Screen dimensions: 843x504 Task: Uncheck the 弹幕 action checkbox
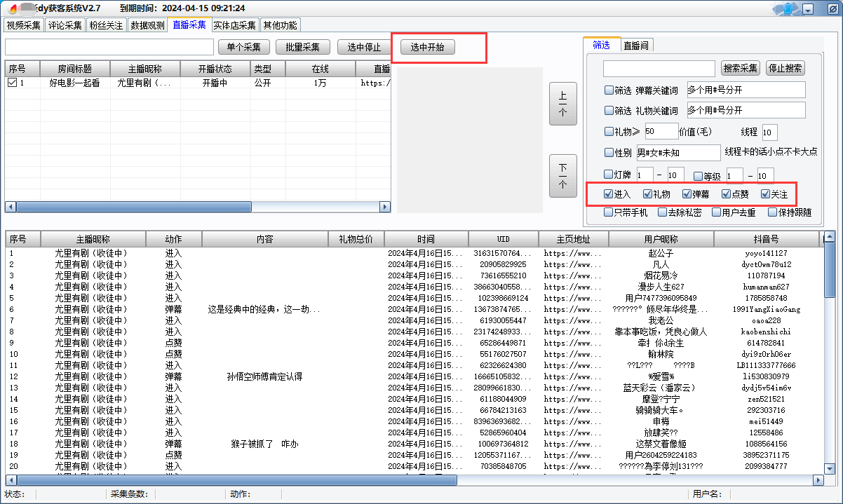(x=687, y=194)
